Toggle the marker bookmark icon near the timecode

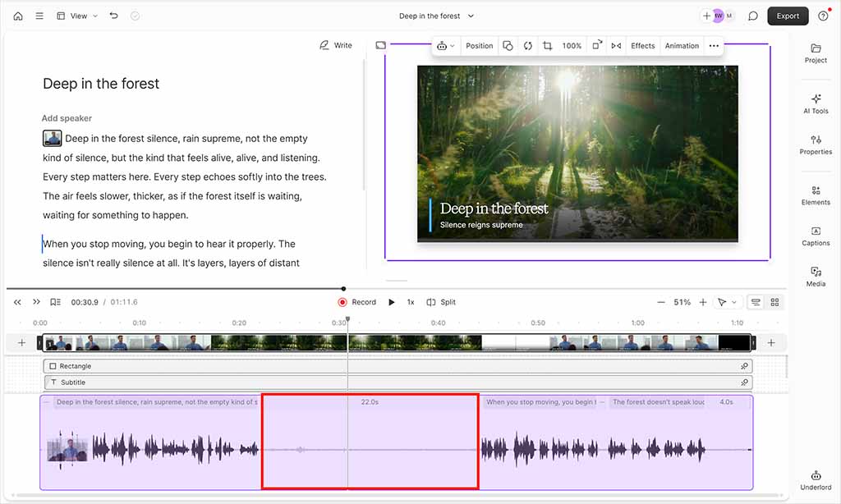click(x=54, y=301)
